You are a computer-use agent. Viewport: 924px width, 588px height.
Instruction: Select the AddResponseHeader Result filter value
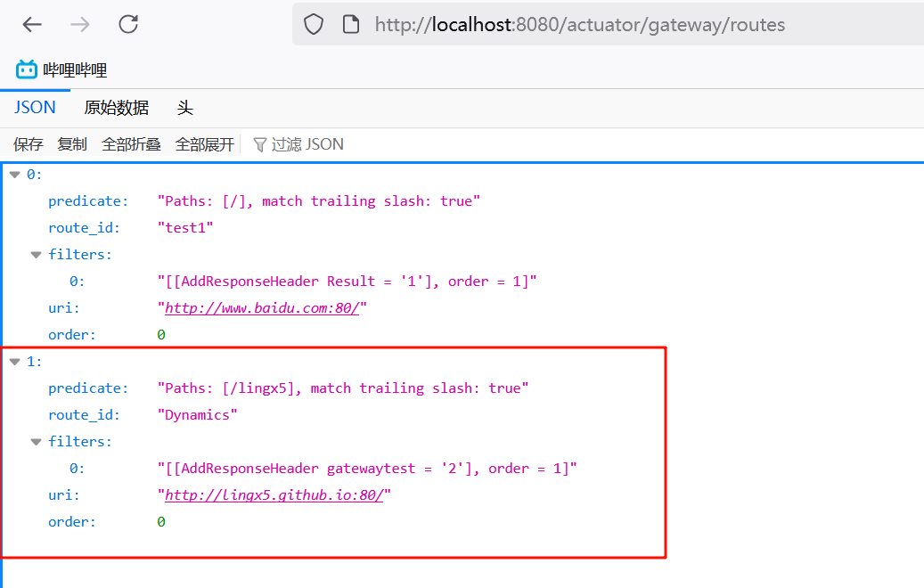click(x=348, y=282)
